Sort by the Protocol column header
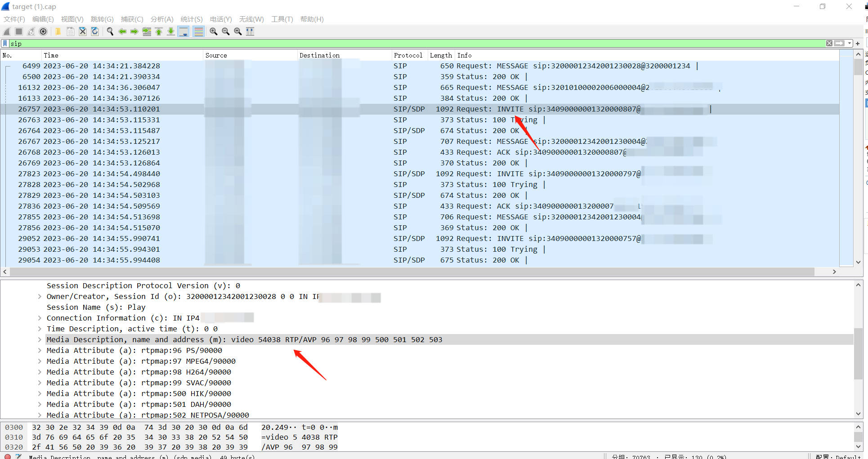The image size is (868, 459). (409, 55)
